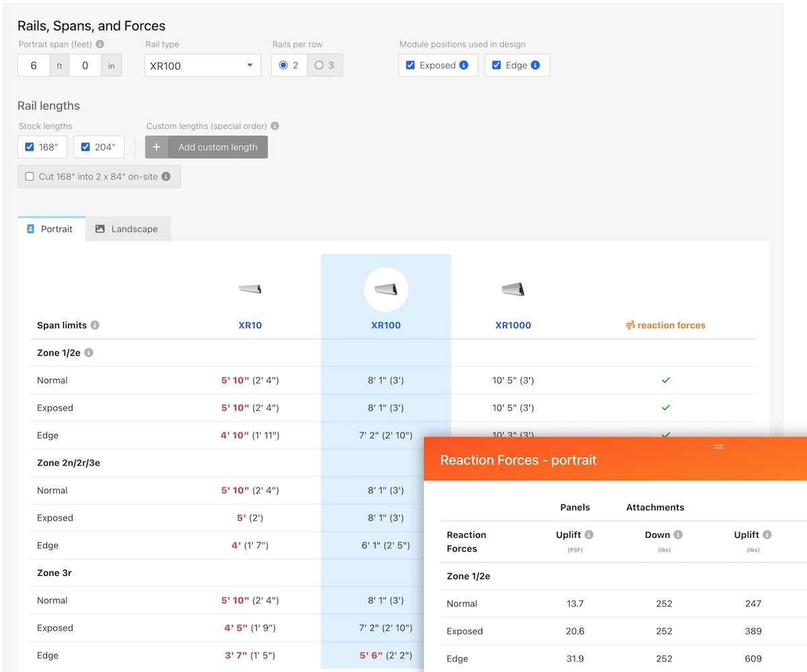
Task: Click the info icon on Exposed checkbox
Action: click(x=463, y=65)
